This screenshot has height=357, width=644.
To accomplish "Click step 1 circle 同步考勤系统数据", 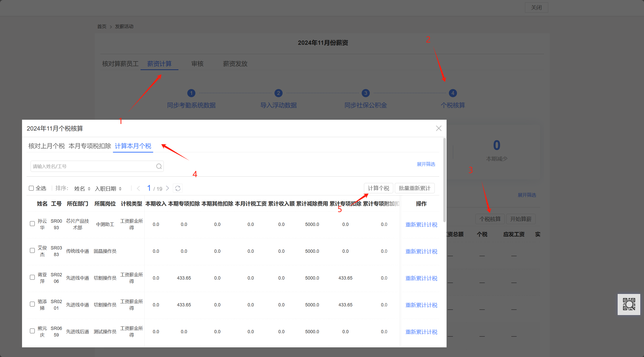I will tap(191, 93).
